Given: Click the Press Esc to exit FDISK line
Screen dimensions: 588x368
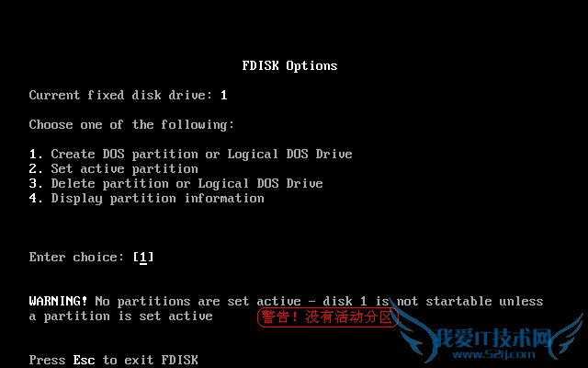Looking at the screenshot, I should tap(113, 360).
